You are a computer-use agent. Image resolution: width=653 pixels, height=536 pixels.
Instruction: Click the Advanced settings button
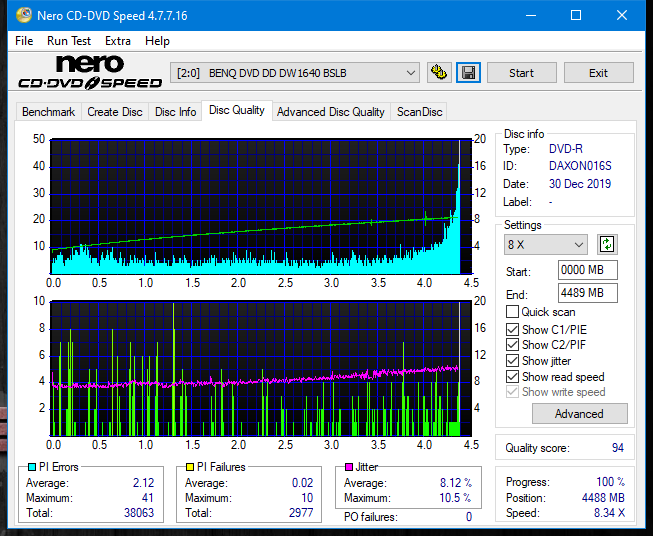tap(579, 414)
